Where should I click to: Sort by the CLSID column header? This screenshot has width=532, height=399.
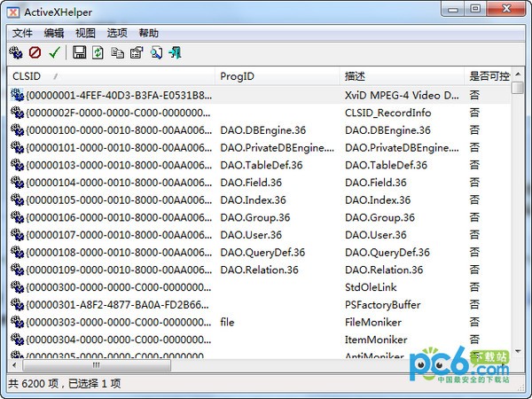(112, 76)
